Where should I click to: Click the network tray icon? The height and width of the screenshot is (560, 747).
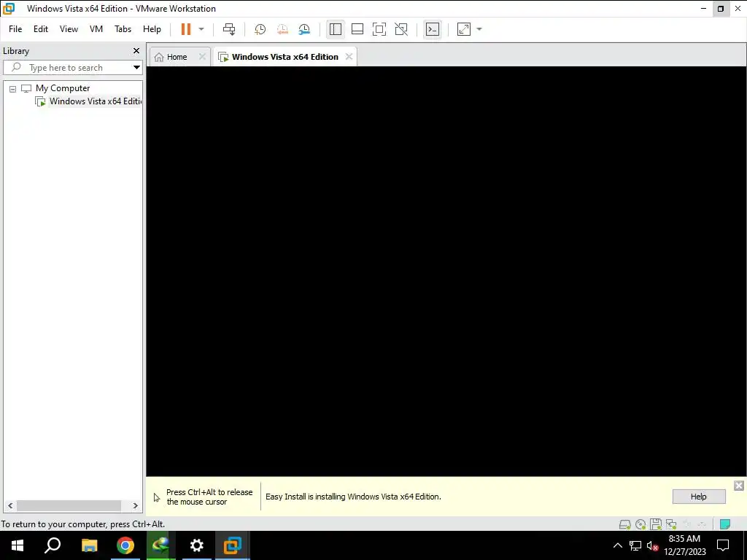point(635,545)
